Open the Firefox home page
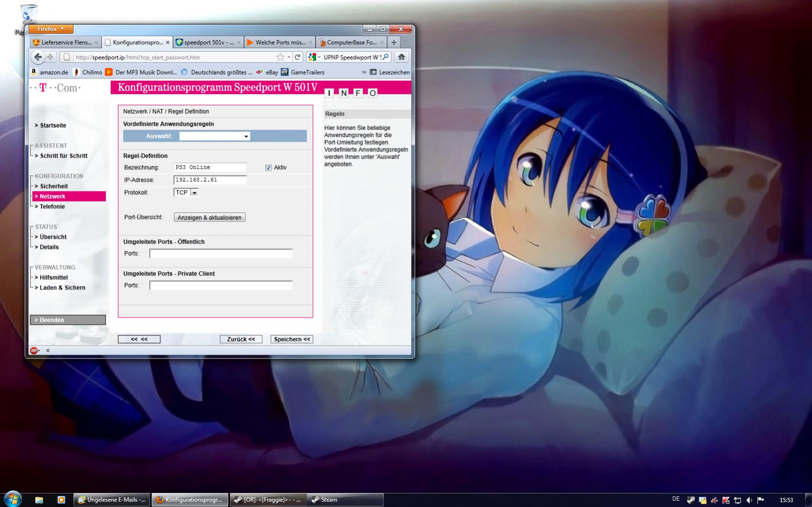 click(401, 57)
